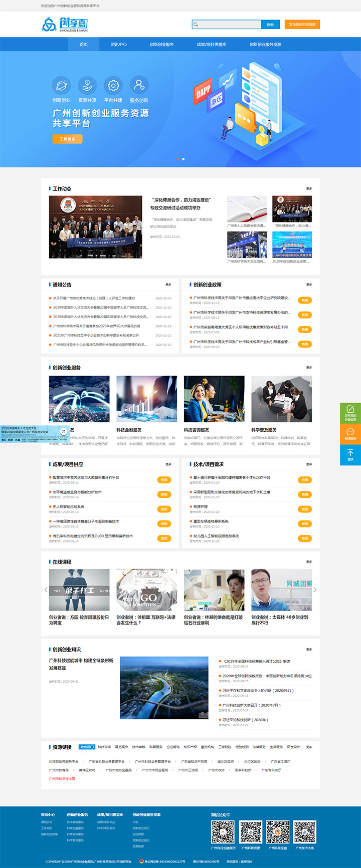Click the 平台共建 gear icon
Viewport: 361px width, 868px height.
click(113, 86)
